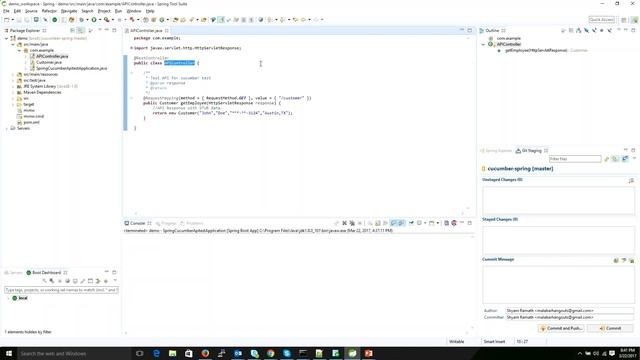The image size is (640, 360).
Task: Open Firefox from the taskbar
Action: click(x=205, y=353)
